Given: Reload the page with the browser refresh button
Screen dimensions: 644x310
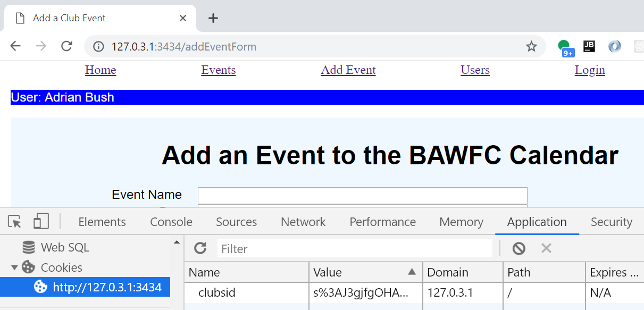Looking at the screenshot, I should tap(66, 46).
